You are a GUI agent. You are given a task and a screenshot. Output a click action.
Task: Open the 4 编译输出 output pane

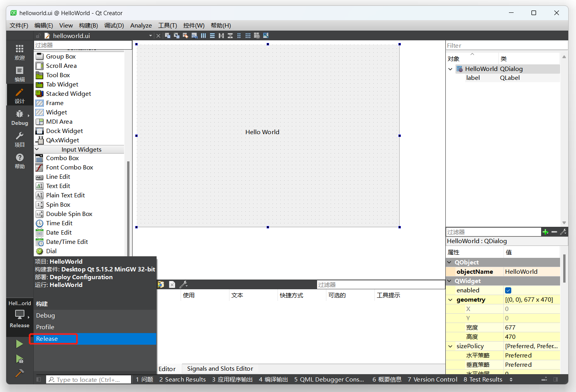tap(273, 380)
